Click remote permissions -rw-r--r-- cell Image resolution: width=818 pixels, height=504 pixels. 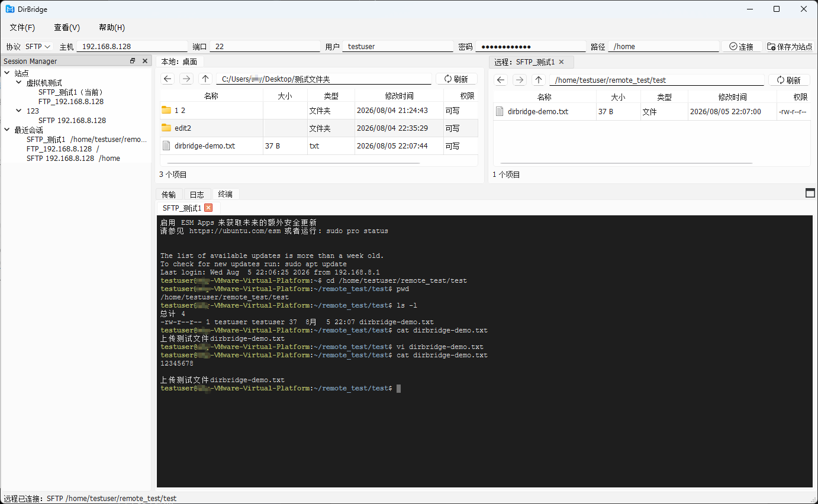793,111
